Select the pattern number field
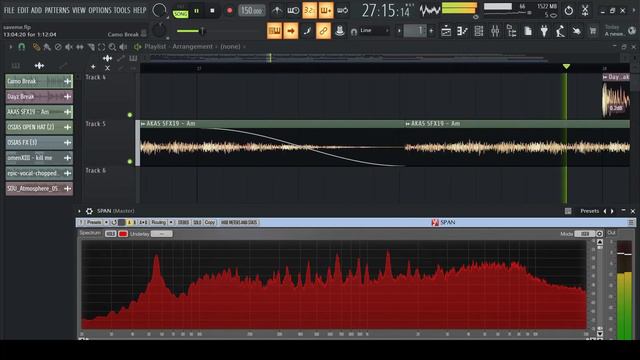Screen dimensions: 640x360 [x=415, y=31]
